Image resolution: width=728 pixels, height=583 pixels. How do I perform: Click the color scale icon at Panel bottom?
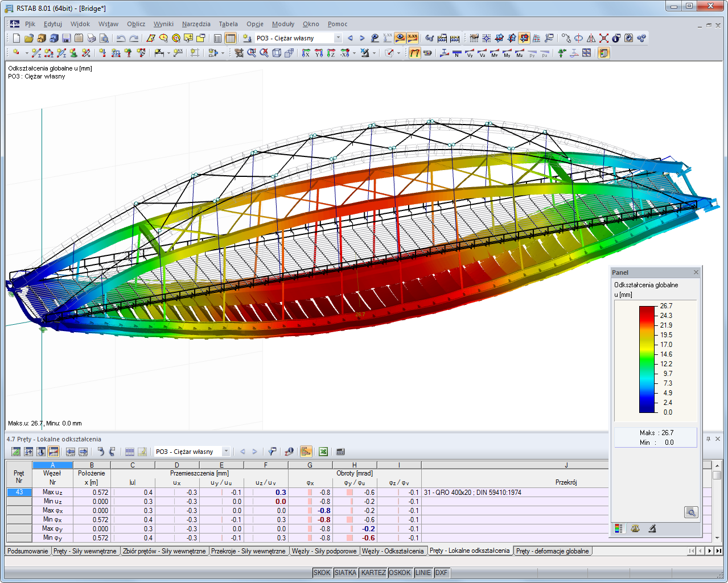(x=619, y=528)
